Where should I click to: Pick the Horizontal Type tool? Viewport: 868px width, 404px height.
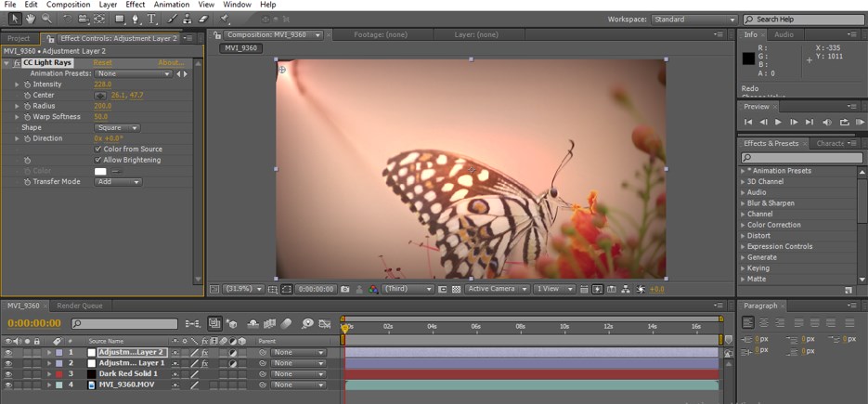click(x=152, y=19)
